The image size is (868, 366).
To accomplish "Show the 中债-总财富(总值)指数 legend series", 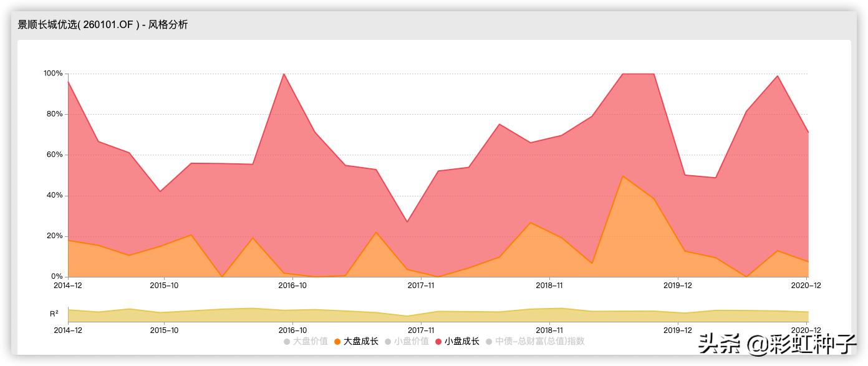I will (x=535, y=341).
